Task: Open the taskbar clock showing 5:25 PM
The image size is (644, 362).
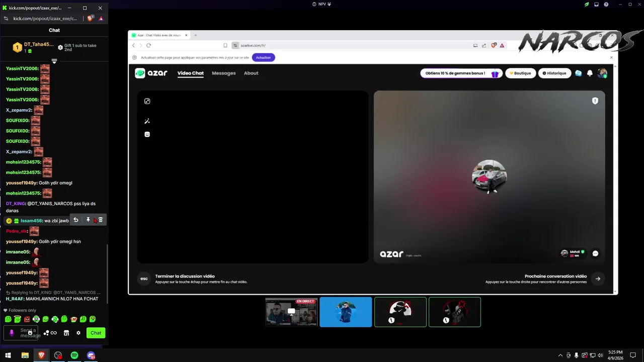Action: (615, 355)
